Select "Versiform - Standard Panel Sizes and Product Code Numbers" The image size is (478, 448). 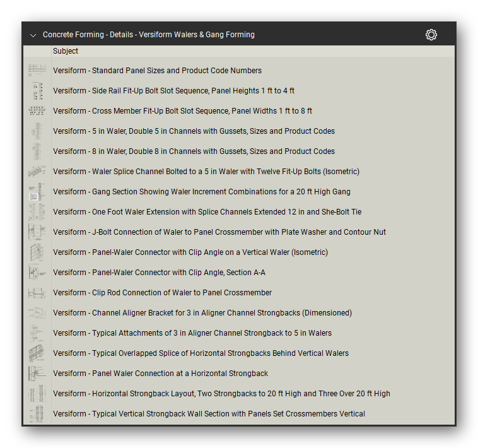[x=157, y=71]
